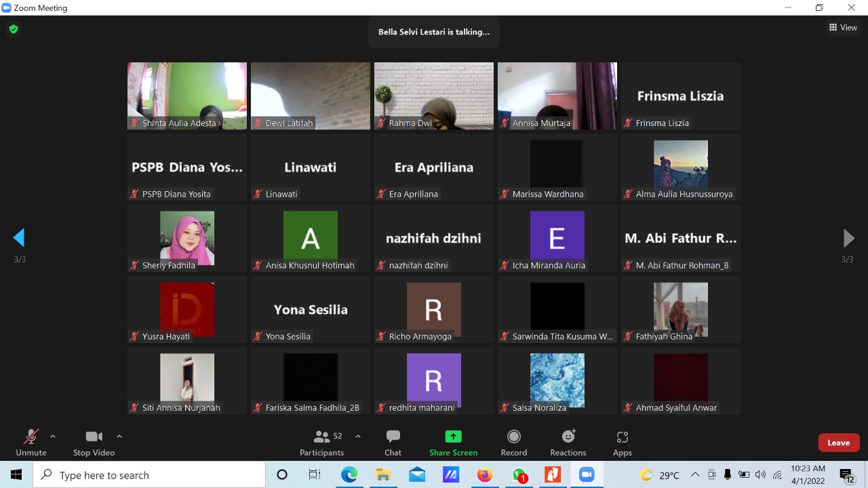Expand the Participants options arrow
Screen dimensions: 868x488
pyautogui.click(x=358, y=436)
